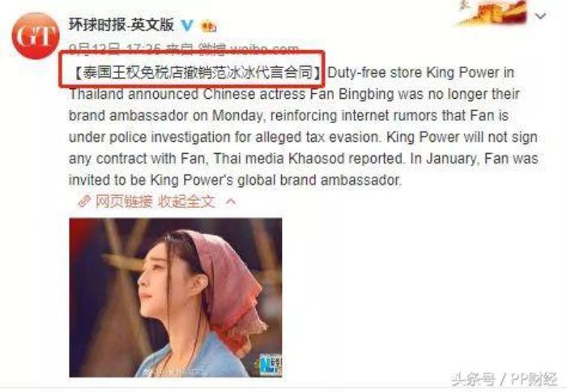
Task: Click the orange membership badge icon
Action: pyautogui.click(x=209, y=26)
